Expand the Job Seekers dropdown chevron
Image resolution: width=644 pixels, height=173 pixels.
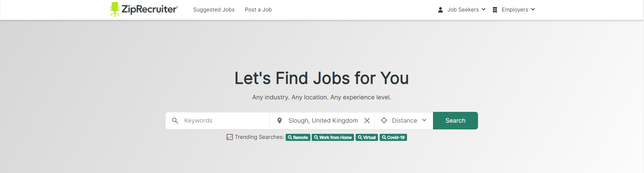tap(484, 9)
